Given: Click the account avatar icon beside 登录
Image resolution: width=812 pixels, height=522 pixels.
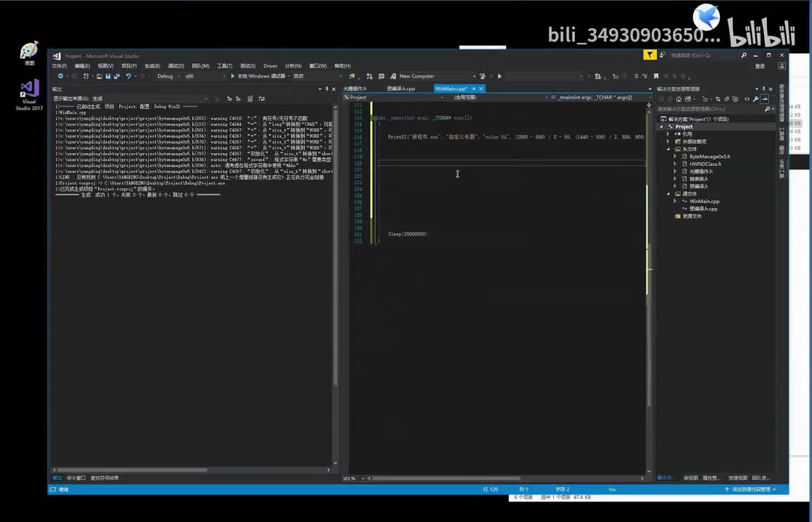Looking at the screenshot, I should (x=782, y=66).
